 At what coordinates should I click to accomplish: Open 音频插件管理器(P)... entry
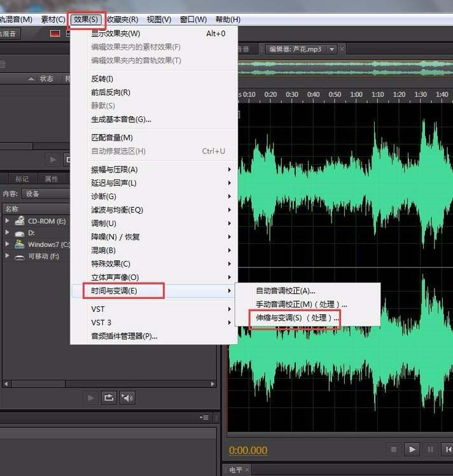click(x=154, y=336)
